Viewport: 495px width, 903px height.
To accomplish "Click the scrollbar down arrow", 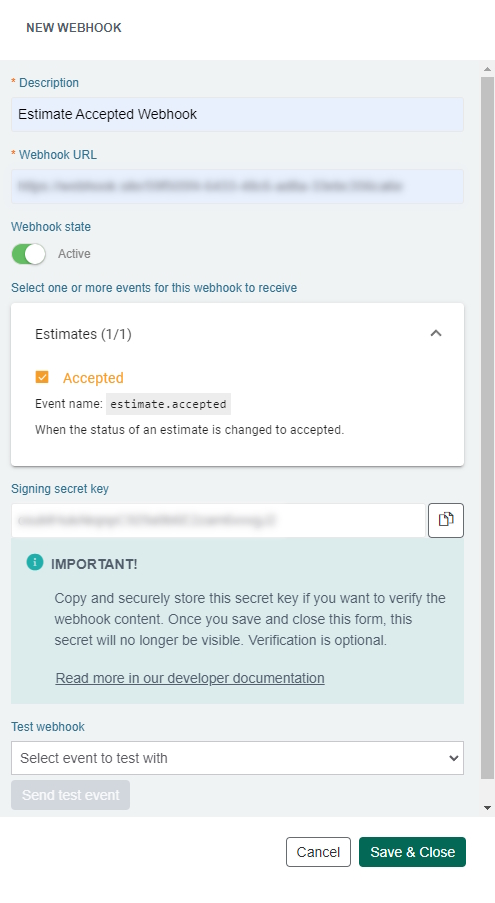I will coord(488,808).
